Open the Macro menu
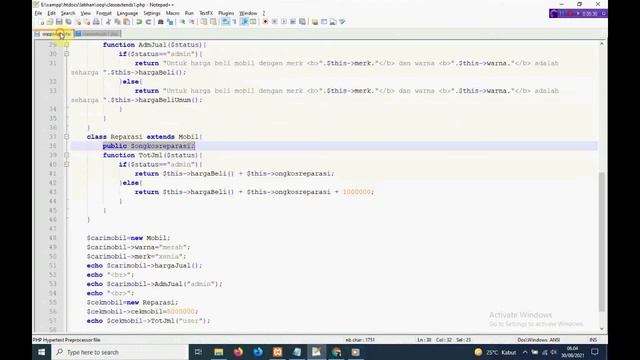 pos(172,13)
